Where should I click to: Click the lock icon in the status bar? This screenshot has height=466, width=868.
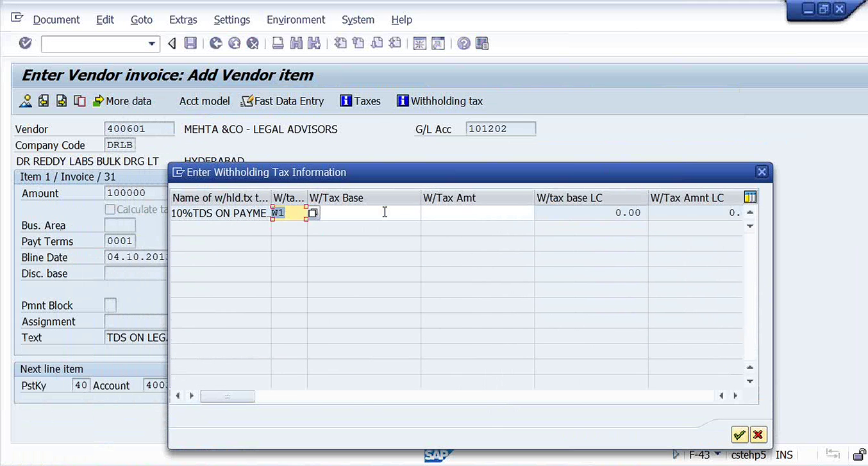coord(860,454)
